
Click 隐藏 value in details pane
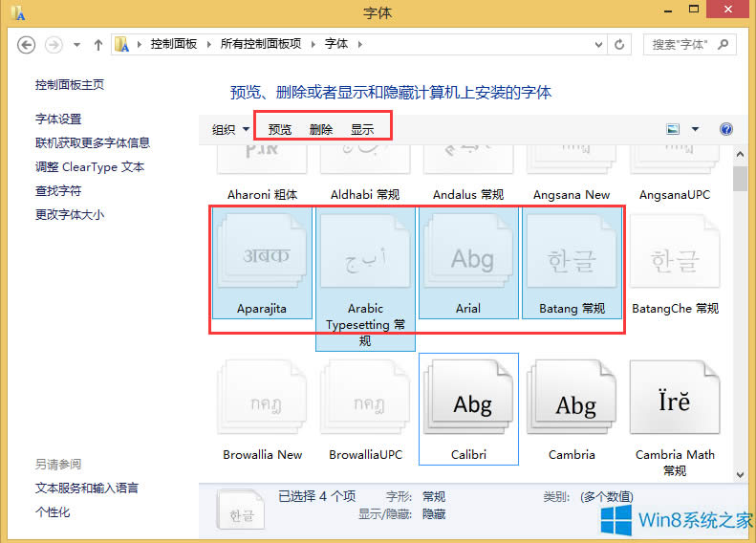tap(434, 514)
